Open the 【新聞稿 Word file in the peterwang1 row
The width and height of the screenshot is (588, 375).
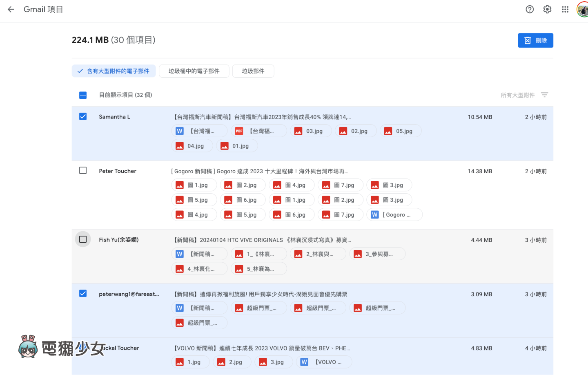[x=199, y=308]
